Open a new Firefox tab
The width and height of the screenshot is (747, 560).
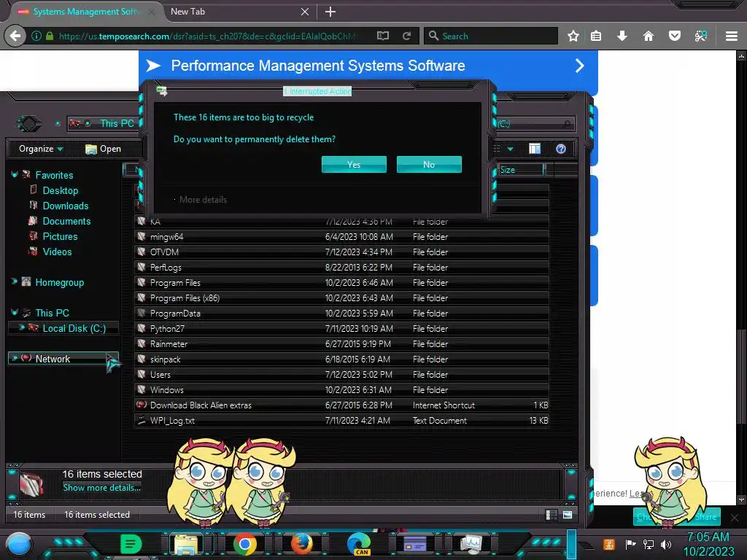point(330,12)
